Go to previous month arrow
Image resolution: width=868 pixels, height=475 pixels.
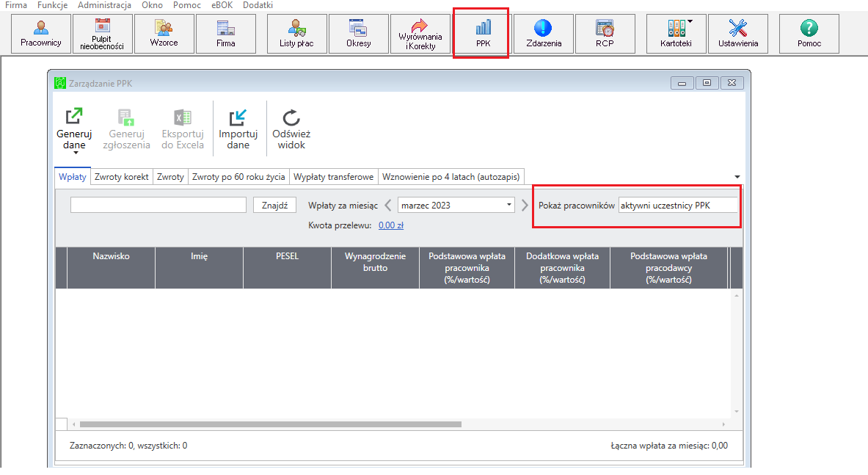pos(387,206)
